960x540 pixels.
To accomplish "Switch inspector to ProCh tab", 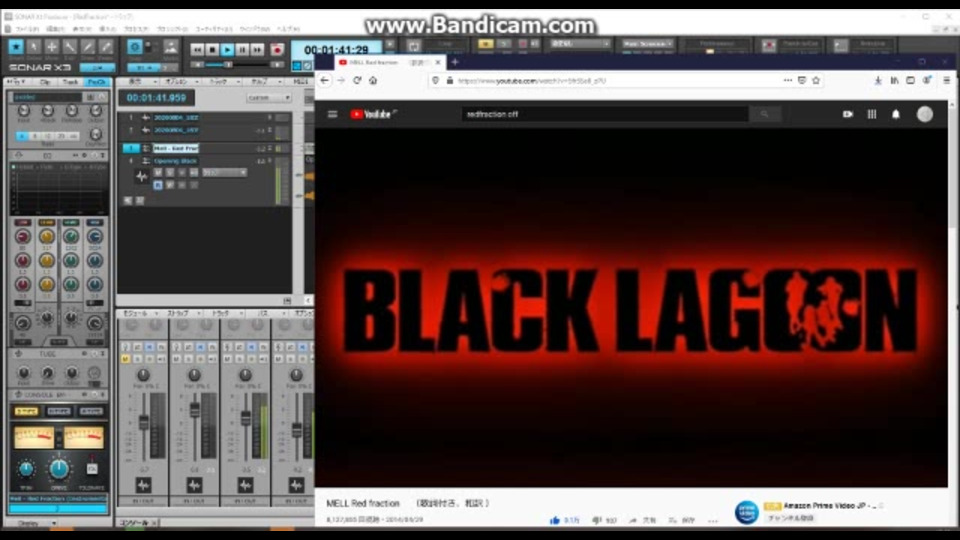I will [97, 82].
